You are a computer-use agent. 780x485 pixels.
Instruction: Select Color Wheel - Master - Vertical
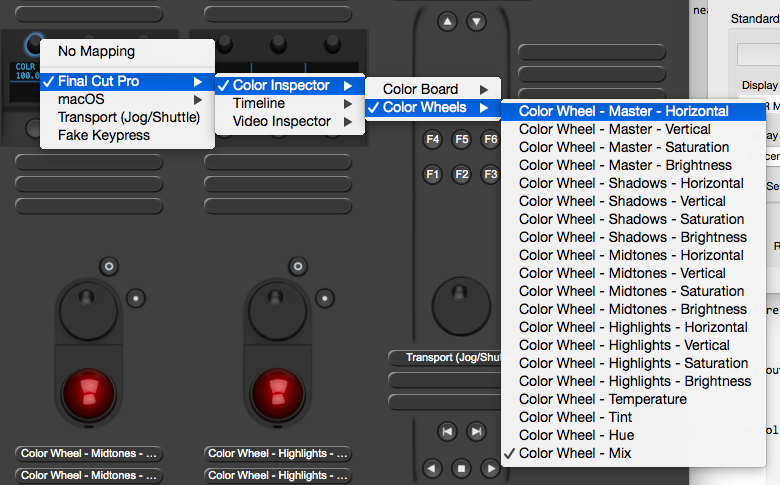point(633,129)
